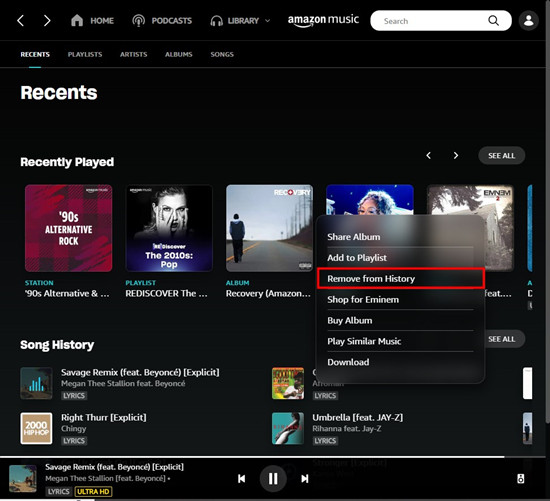The image size is (550, 501).
Task: Click Lyrics badge under Umbrella
Action: (325, 441)
